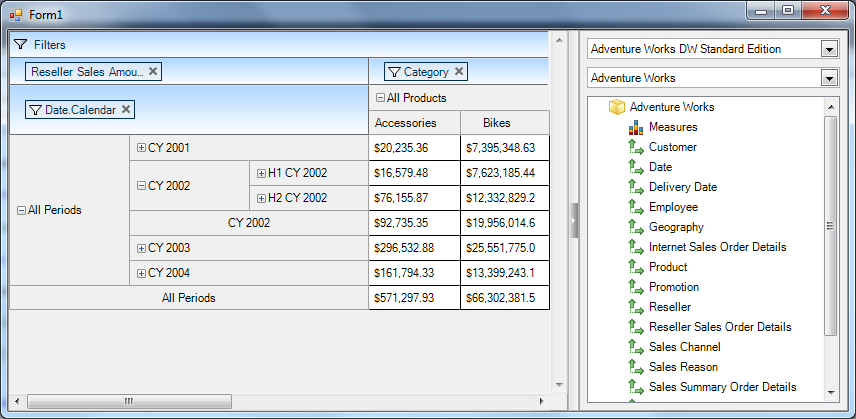Remove the Date.Calendar field chip
This screenshot has width=856, height=419.
(x=126, y=110)
